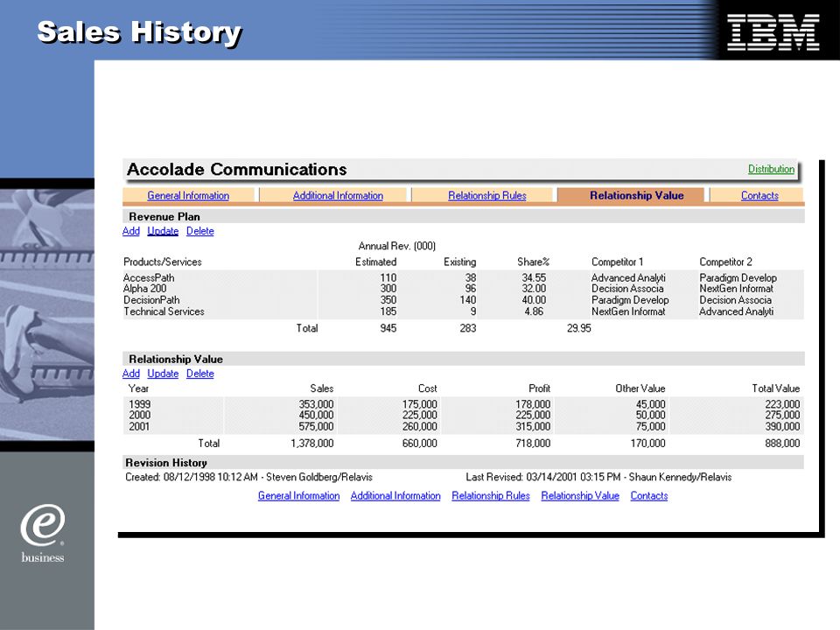Select the AccessPath product row
This screenshot has height=630, width=840.
click(x=464, y=277)
